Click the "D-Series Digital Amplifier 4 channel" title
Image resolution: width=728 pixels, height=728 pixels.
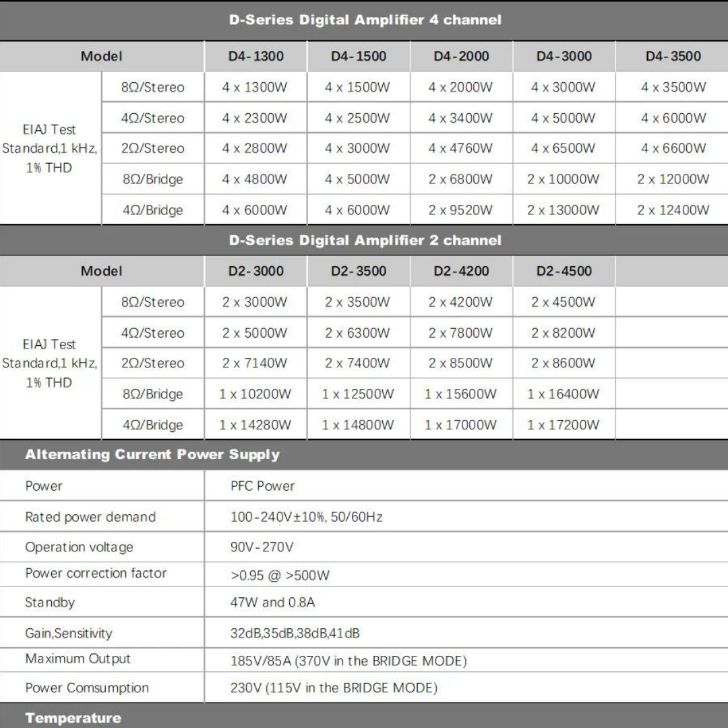(365, 20)
